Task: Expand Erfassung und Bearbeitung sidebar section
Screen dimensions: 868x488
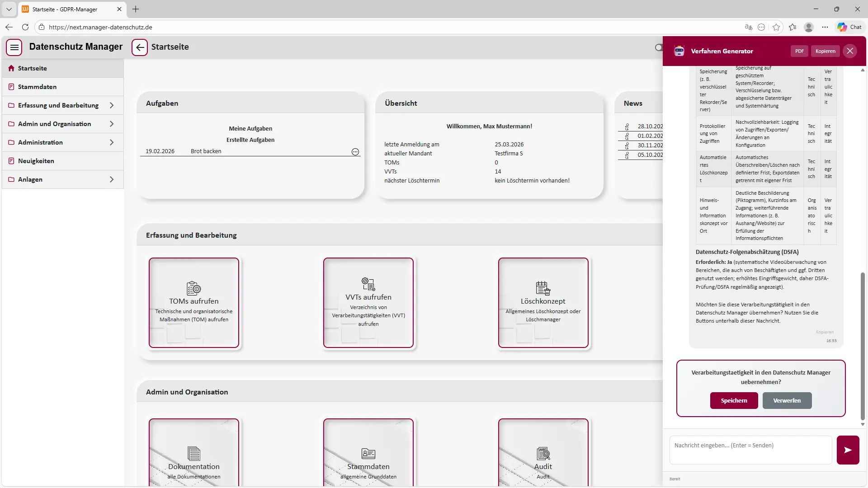Action: point(62,105)
